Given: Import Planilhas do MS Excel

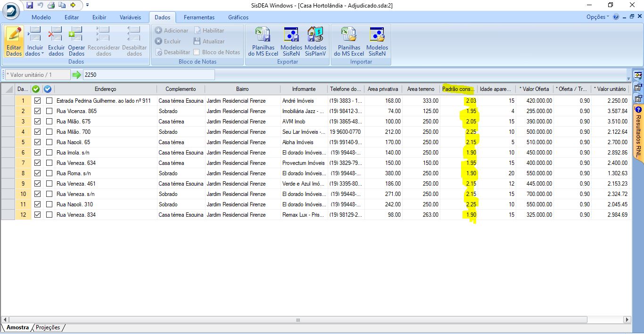Looking at the screenshot, I should click(349, 41).
